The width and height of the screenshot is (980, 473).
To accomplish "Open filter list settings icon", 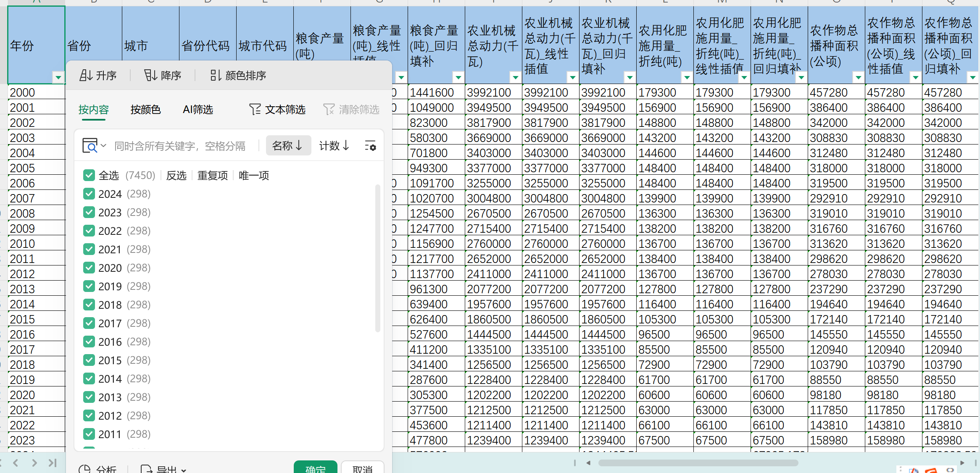I will pyautogui.click(x=370, y=146).
